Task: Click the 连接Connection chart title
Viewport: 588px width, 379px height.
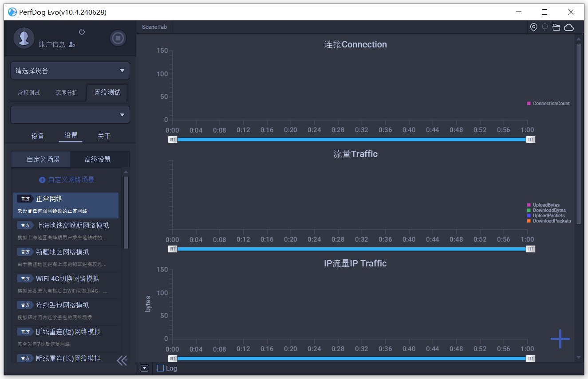Action: [x=355, y=44]
